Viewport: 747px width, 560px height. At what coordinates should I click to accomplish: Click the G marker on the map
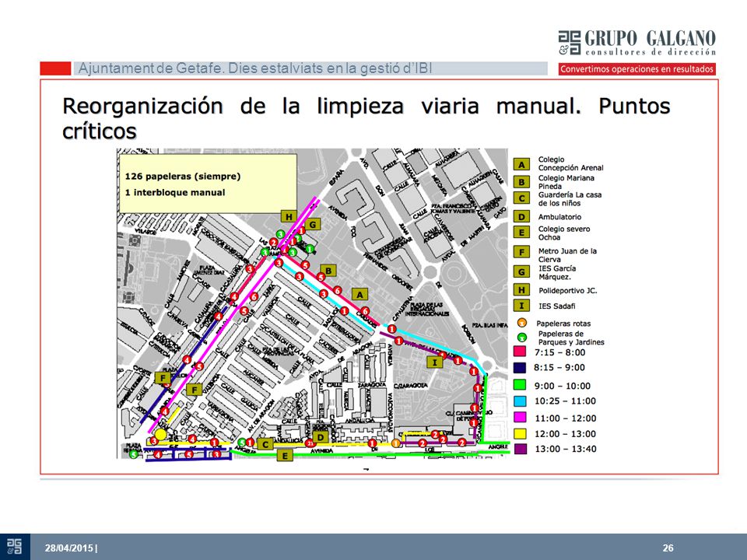pyautogui.click(x=313, y=224)
